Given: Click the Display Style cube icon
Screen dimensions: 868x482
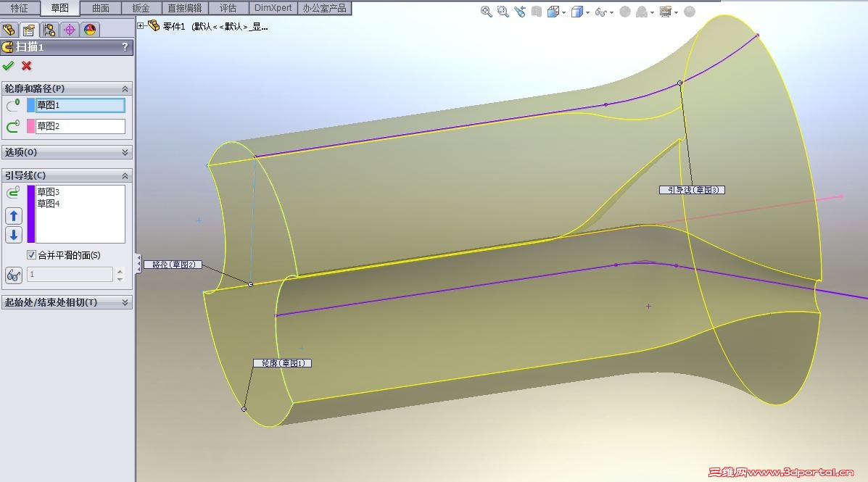Looking at the screenshot, I should pos(576,12).
